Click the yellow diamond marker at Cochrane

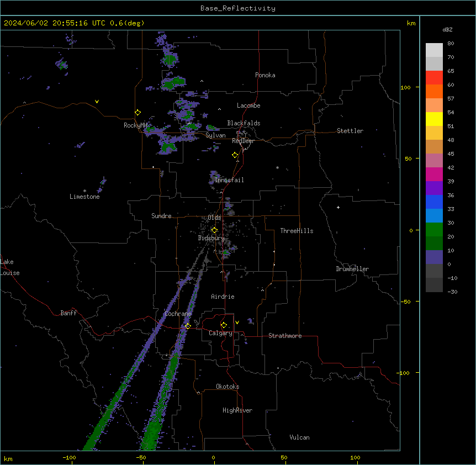[188, 326]
